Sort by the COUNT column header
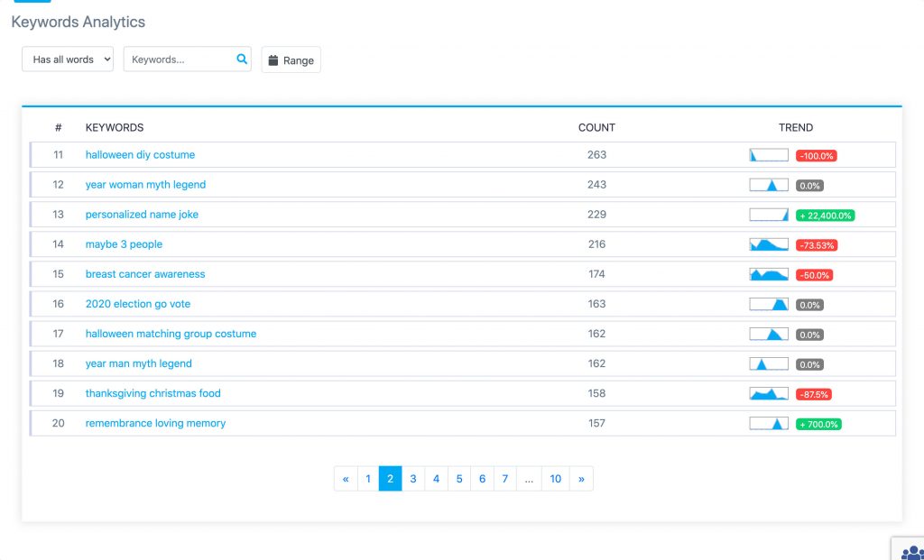This screenshot has height=560, width=924. (596, 127)
